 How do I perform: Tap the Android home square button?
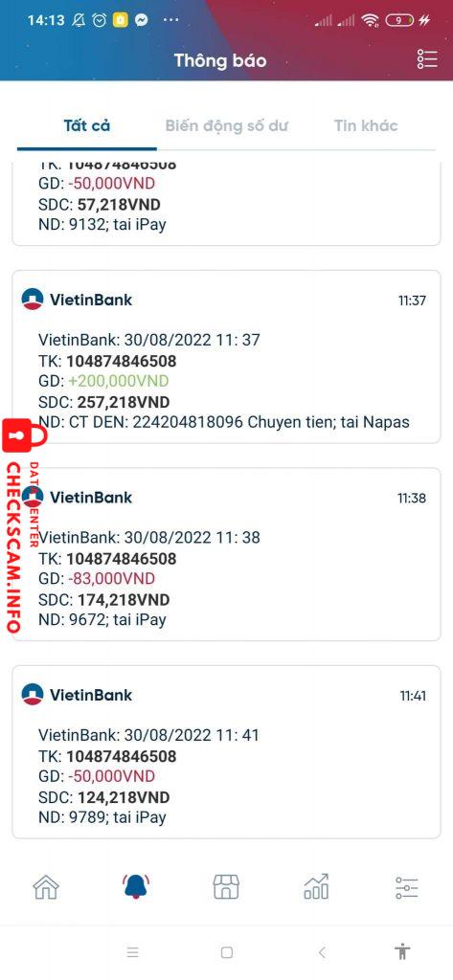click(226, 952)
